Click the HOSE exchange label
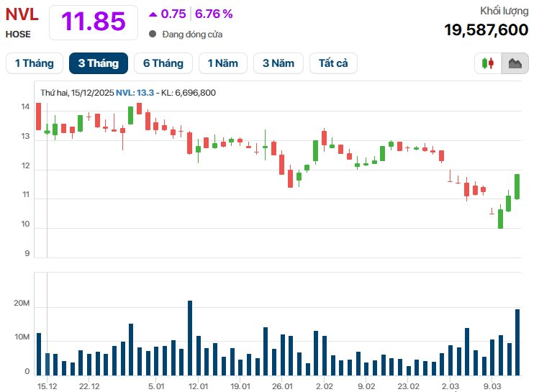 click(18, 33)
